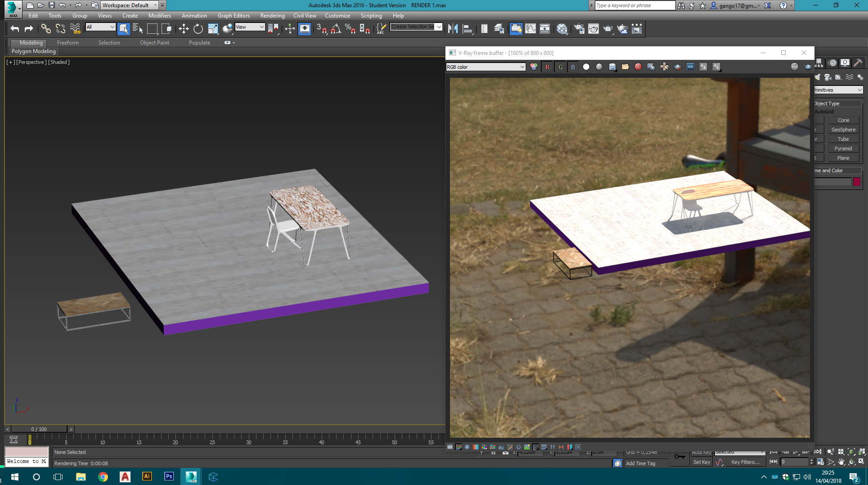Open the Render Setup dialog
This screenshot has width=868, height=485.
coord(579,29)
